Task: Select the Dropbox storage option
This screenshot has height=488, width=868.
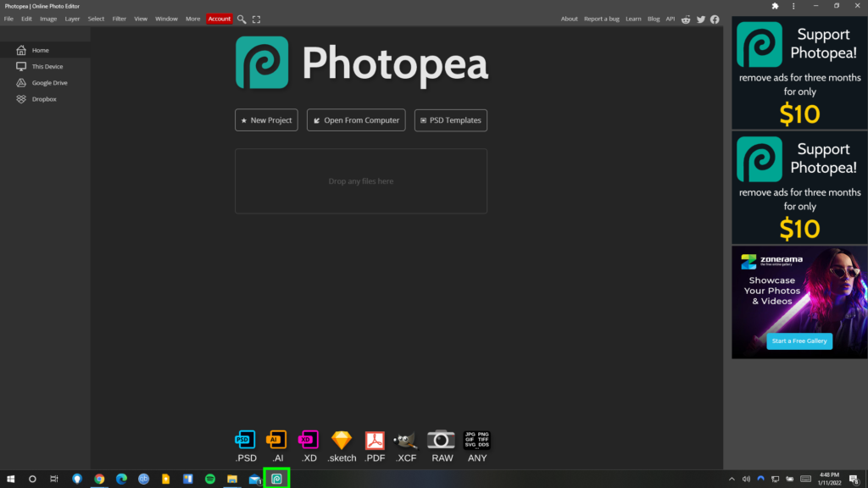Action: click(x=44, y=98)
